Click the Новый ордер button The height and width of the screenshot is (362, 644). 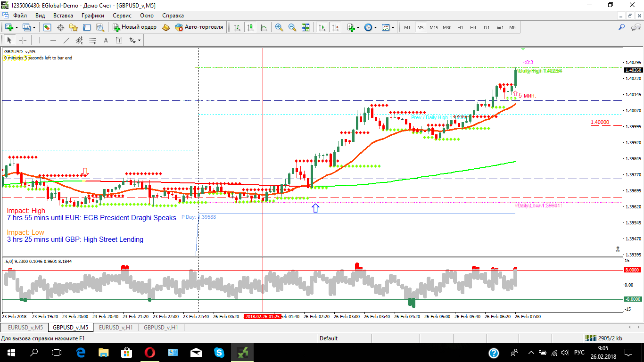[134, 27]
